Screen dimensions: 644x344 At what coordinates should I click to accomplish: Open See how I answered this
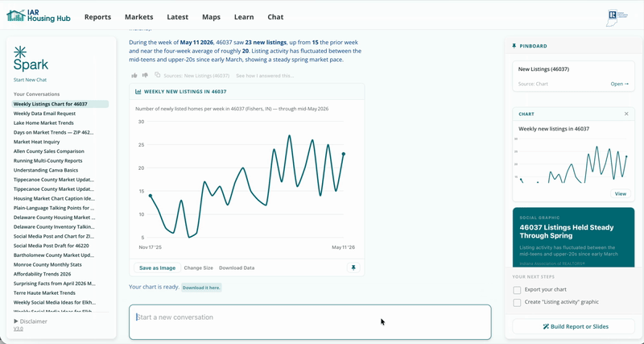coord(265,76)
